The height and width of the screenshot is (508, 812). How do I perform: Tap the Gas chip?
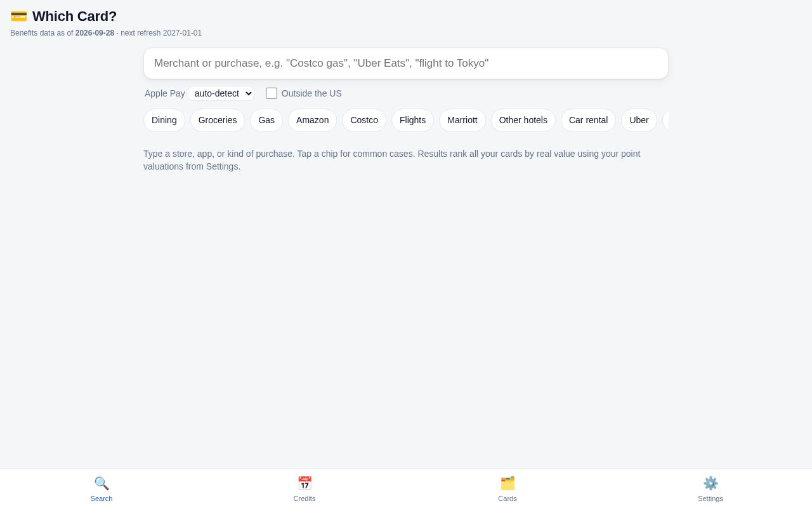266,120
